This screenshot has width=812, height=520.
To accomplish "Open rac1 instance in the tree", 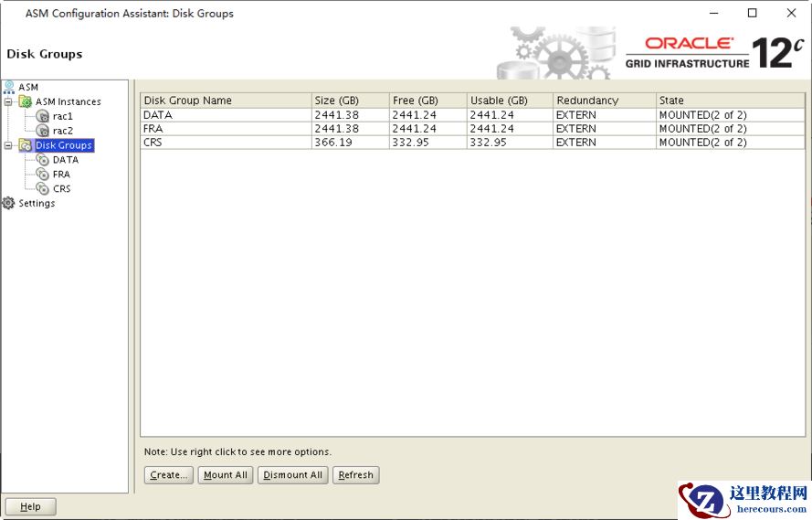I will [63, 116].
